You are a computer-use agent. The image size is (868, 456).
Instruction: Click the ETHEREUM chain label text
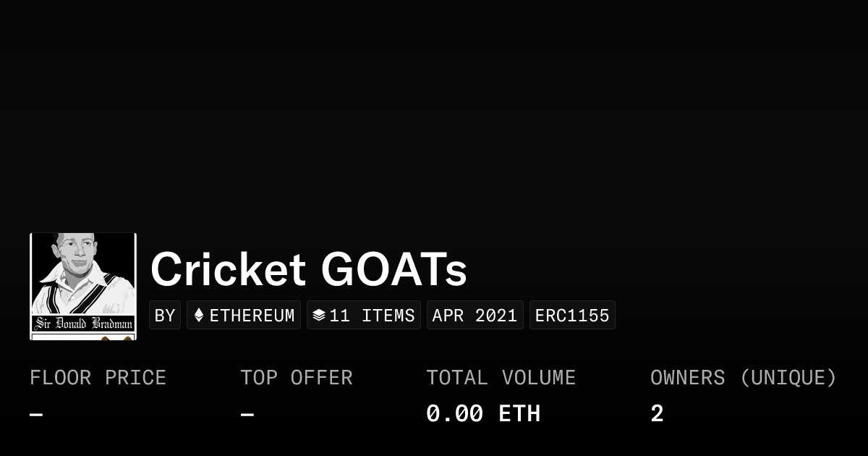tap(252, 316)
